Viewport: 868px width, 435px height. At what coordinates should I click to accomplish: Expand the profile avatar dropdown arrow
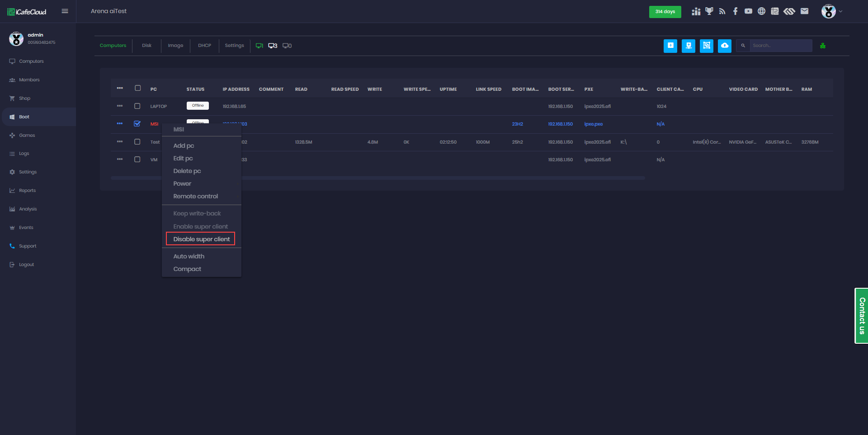(x=840, y=11)
